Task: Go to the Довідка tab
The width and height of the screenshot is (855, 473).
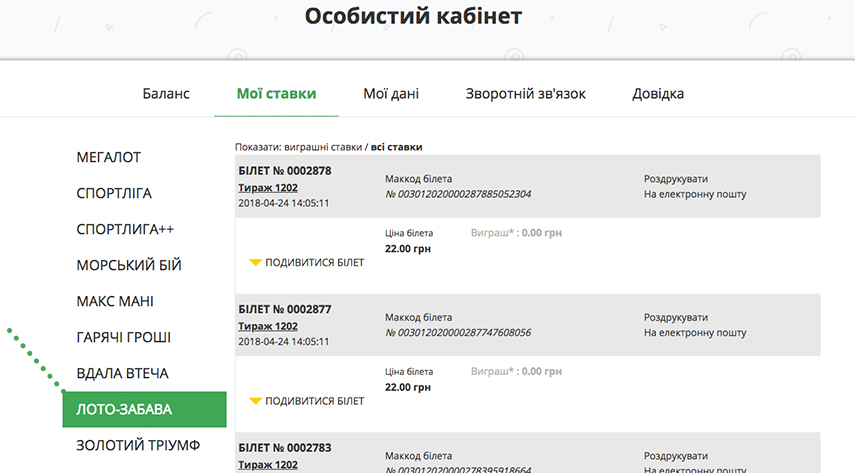Action: 658,94
